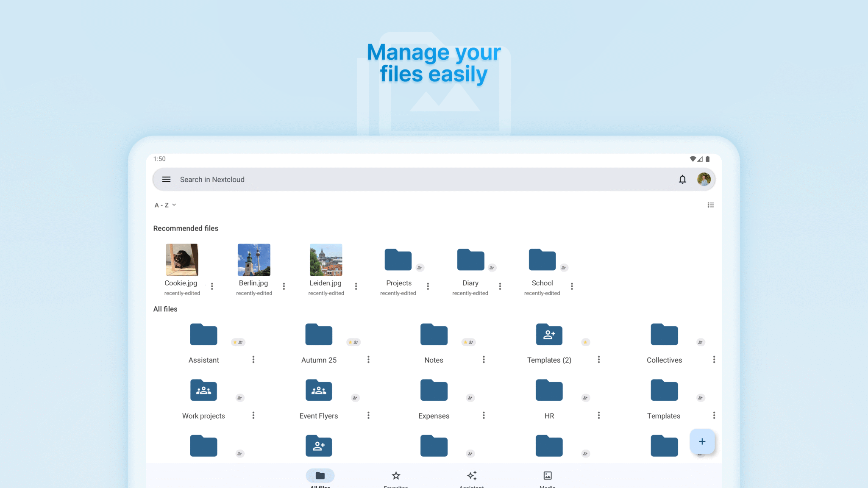
Task: Open more options for Diary folder
Action: tap(500, 286)
